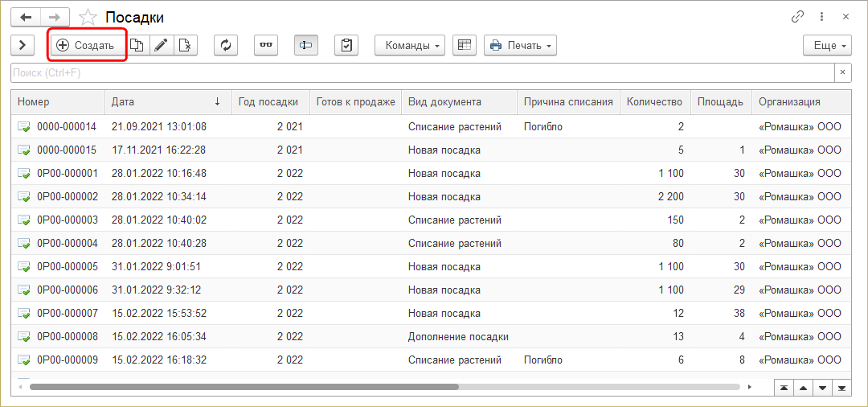Edit the selected document with the pencil icon
The width and height of the screenshot is (868, 407).
tap(162, 45)
